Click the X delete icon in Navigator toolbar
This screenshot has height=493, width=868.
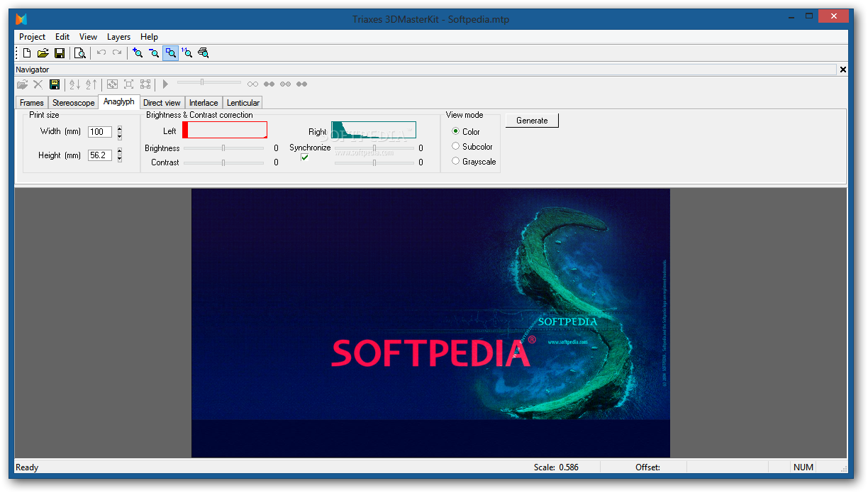(38, 84)
